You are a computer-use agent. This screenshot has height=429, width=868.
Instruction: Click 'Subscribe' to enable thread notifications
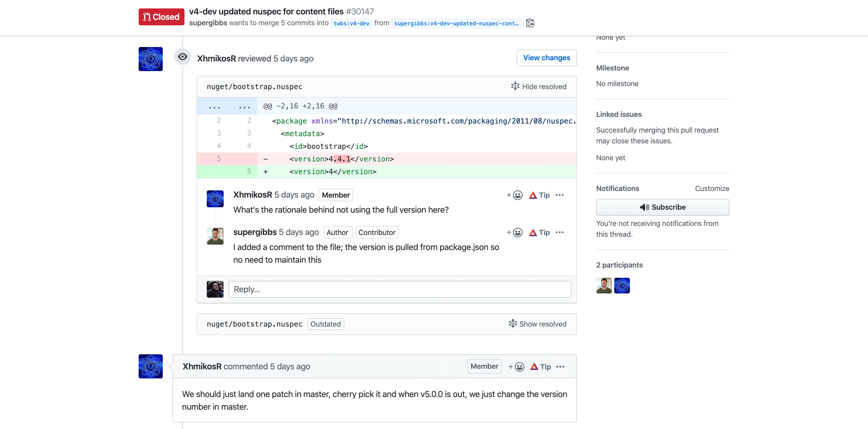tap(663, 207)
